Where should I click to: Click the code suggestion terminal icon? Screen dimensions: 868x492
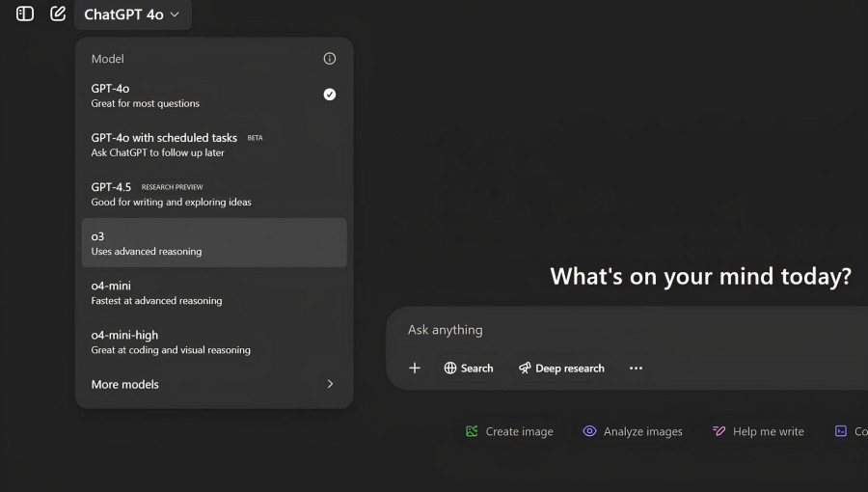tap(841, 431)
